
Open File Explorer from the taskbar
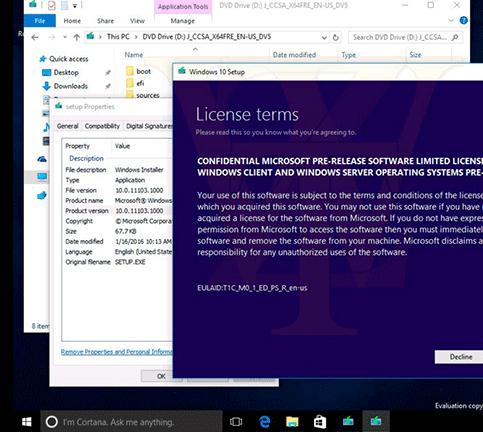(292, 422)
